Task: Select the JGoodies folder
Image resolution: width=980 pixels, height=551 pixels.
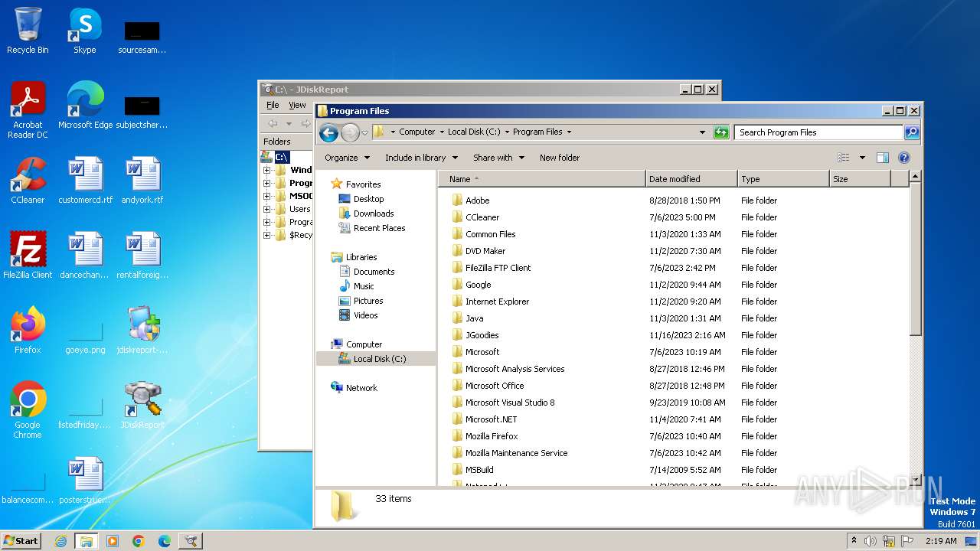Action: pos(482,335)
